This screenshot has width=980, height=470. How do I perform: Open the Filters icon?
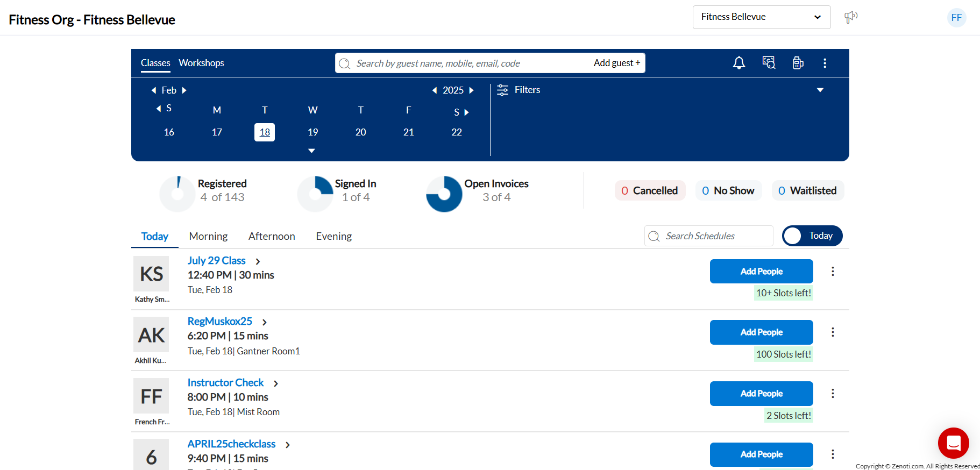click(x=502, y=90)
